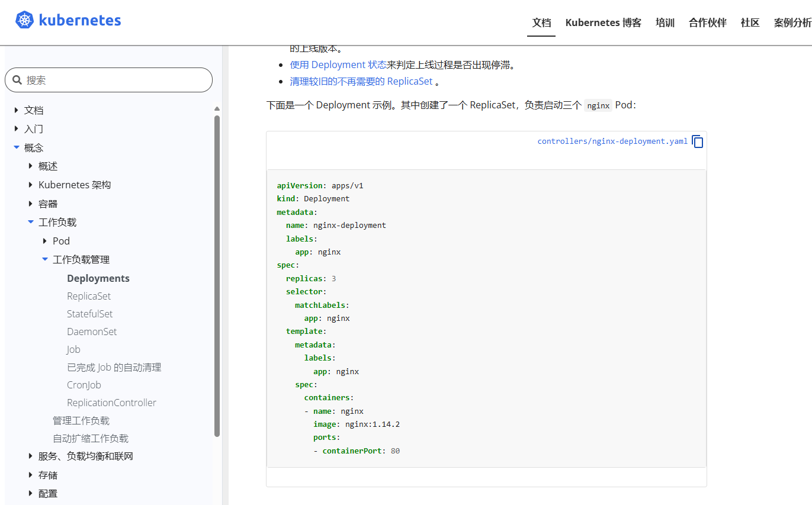812x505 pixels.
Task: Expand 服务、负载均衡和联网 tree arrow
Action: click(x=30, y=456)
